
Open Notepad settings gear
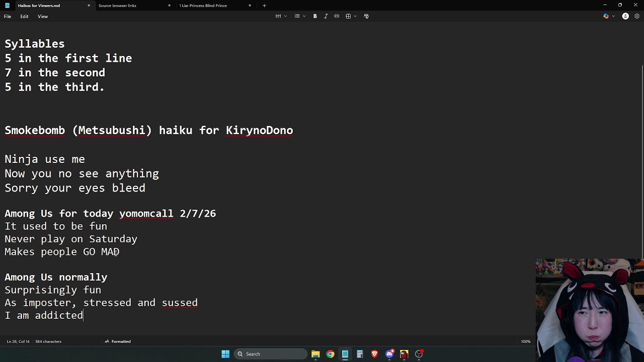tap(637, 16)
